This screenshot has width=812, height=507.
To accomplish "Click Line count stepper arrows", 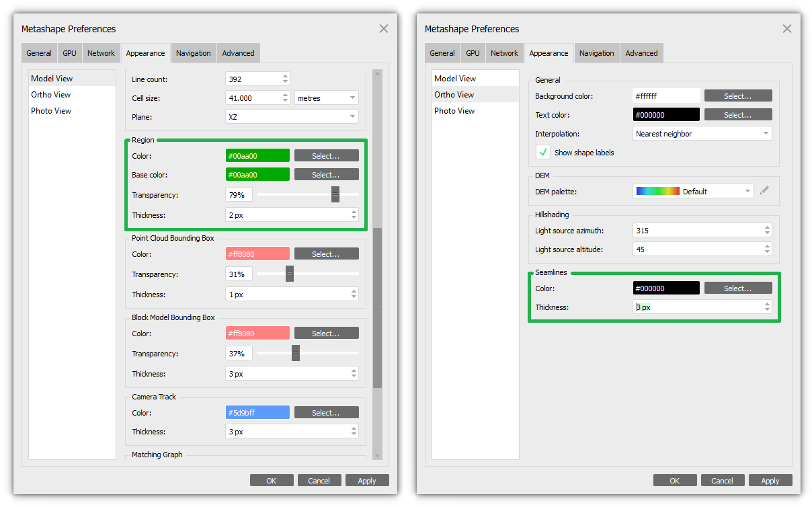I will [x=286, y=79].
